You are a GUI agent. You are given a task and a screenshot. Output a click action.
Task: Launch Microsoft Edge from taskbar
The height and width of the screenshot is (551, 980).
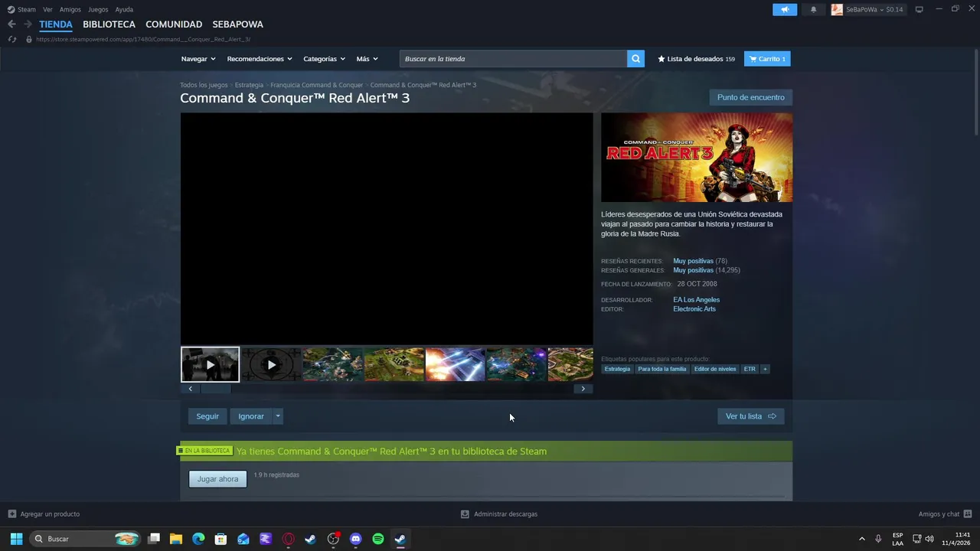pos(198,539)
